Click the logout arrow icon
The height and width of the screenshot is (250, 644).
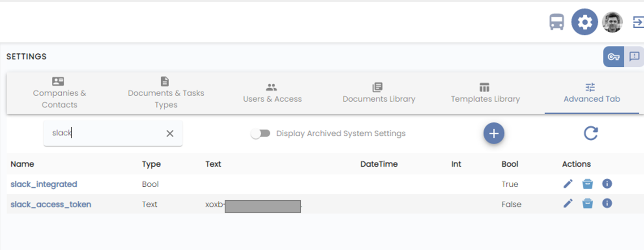click(638, 22)
